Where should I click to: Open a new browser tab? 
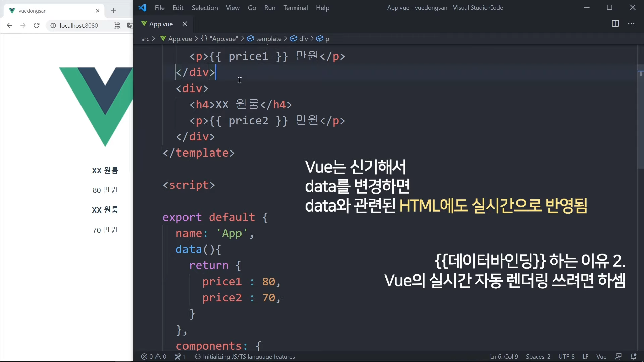(113, 11)
